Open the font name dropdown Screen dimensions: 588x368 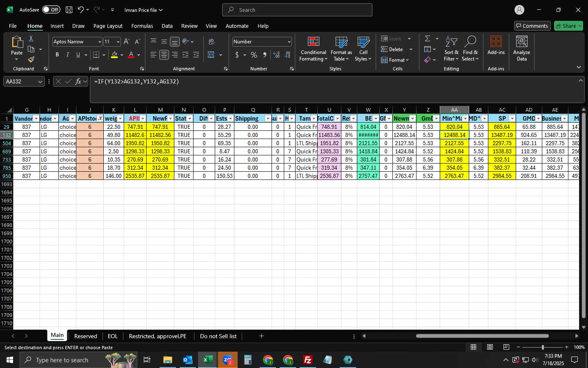point(99,42)
